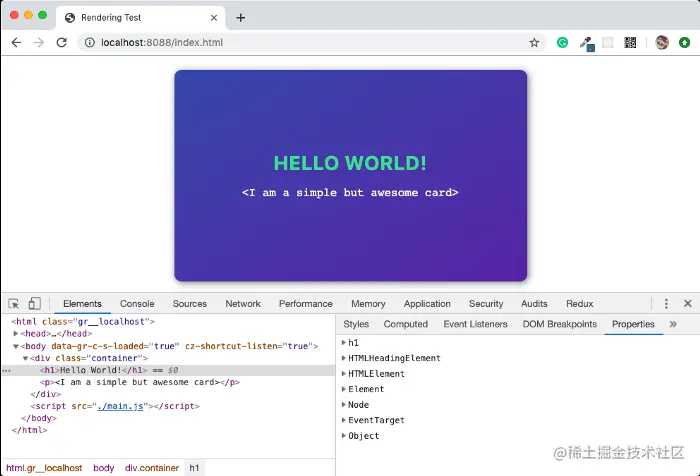Open the Event Listeners sidebar tab

475,324
